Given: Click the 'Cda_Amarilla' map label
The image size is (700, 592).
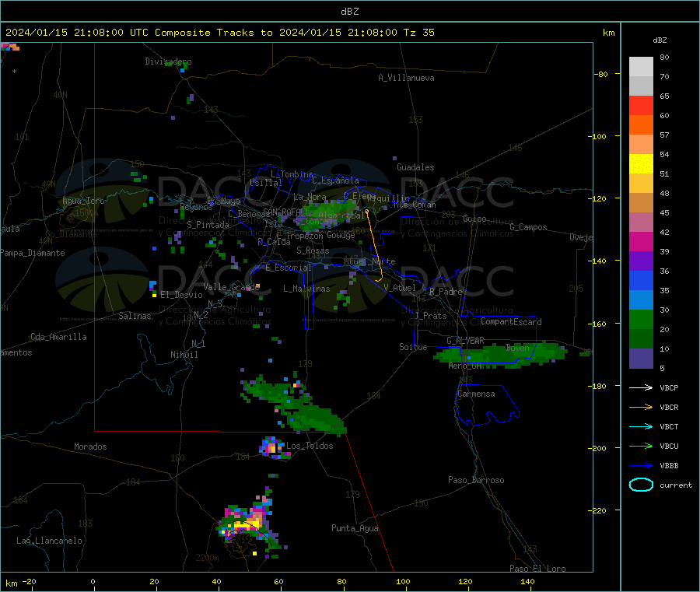Looking at the screenshot, I should tap(58, 337).
